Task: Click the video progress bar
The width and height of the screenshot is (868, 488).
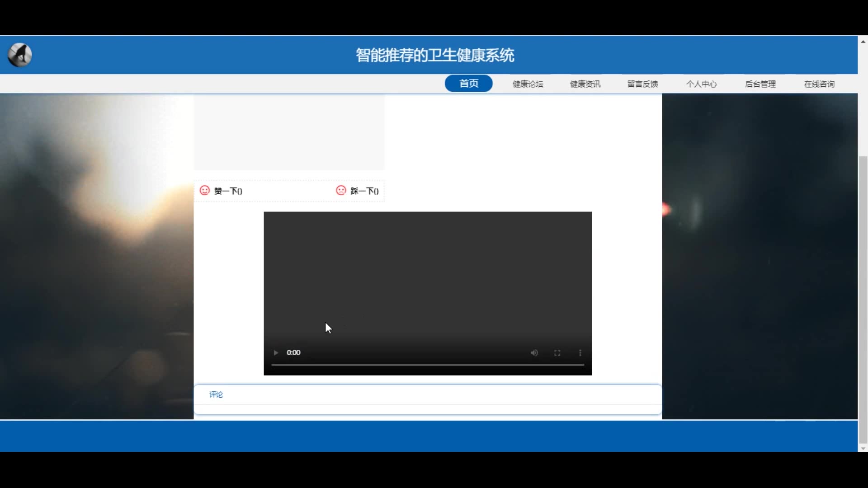Action: pos(427,364)
